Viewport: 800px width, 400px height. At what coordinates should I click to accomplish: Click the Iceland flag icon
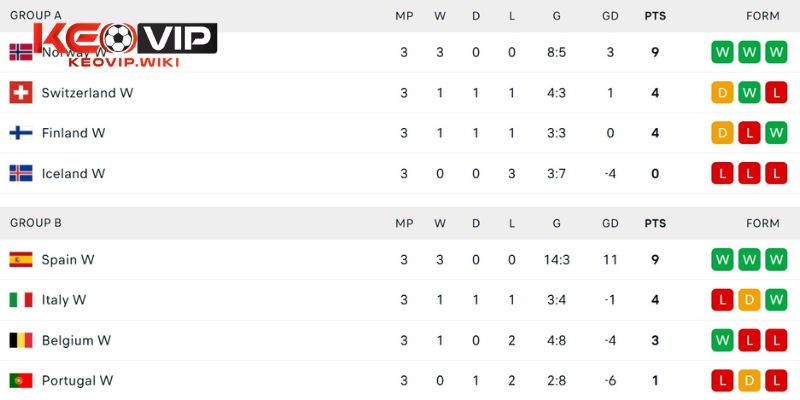[21, 173]
